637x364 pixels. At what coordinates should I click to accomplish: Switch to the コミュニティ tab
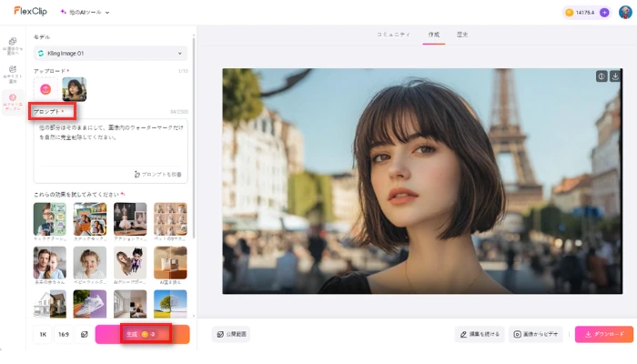393,35
